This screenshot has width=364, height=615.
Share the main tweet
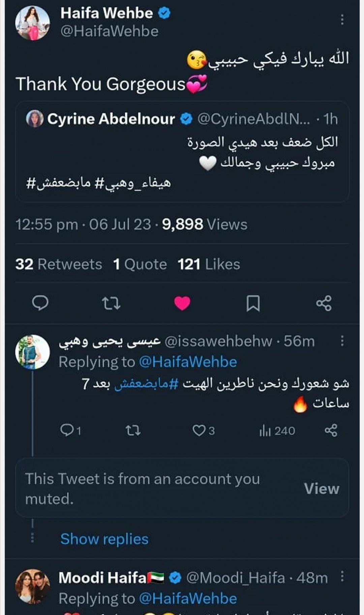click(x=324, y=303)
